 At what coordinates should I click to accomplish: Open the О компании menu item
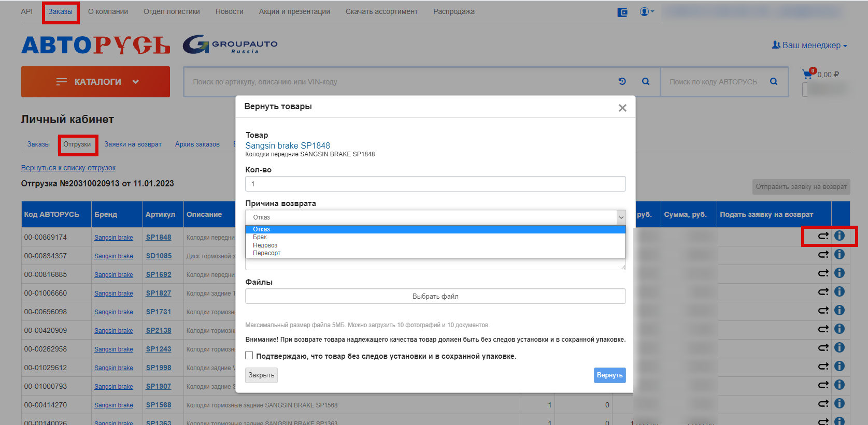108,11
